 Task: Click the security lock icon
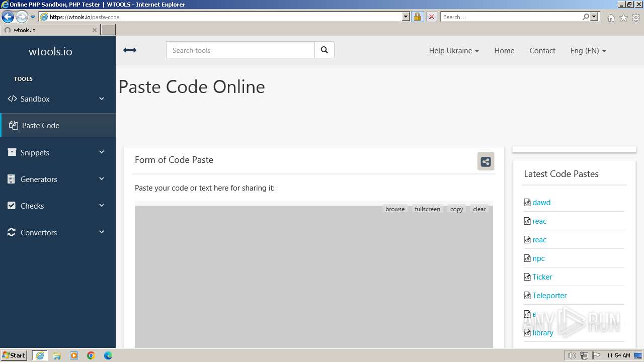417,17
